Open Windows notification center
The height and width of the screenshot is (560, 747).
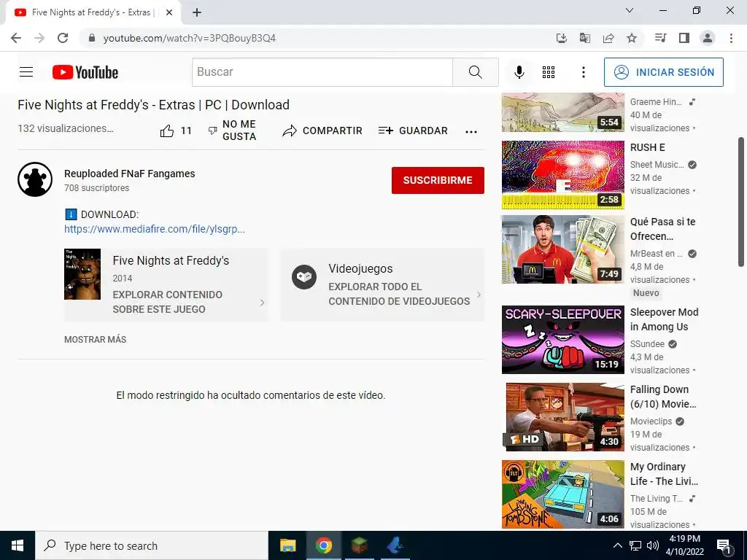[724, 546]
